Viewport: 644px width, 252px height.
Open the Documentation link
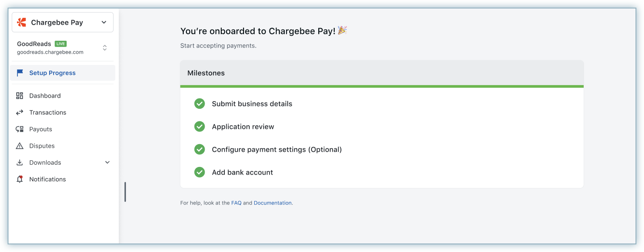273,203
